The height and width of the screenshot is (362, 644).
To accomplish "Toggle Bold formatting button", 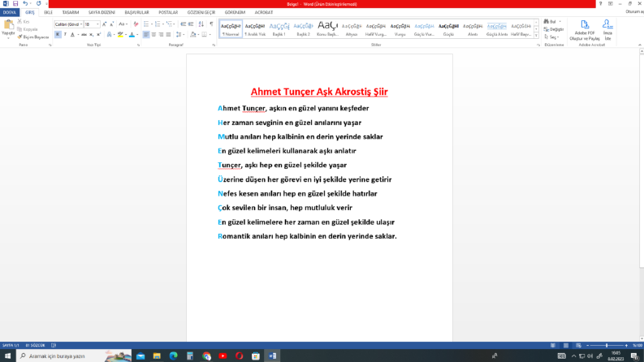I will 58,34.
